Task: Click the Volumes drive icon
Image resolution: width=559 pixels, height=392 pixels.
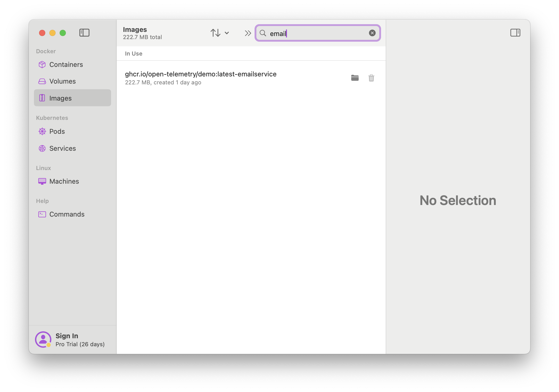Action: coord(42,81)
